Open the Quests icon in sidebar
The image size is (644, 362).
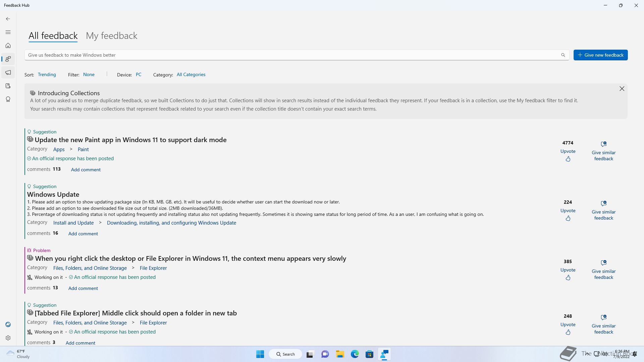[8, 86]
